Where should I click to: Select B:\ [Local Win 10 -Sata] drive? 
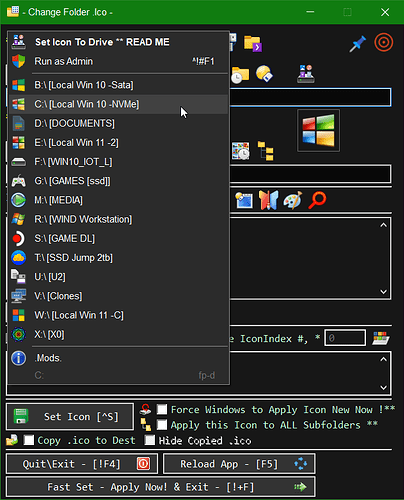(x=118, y=85)
